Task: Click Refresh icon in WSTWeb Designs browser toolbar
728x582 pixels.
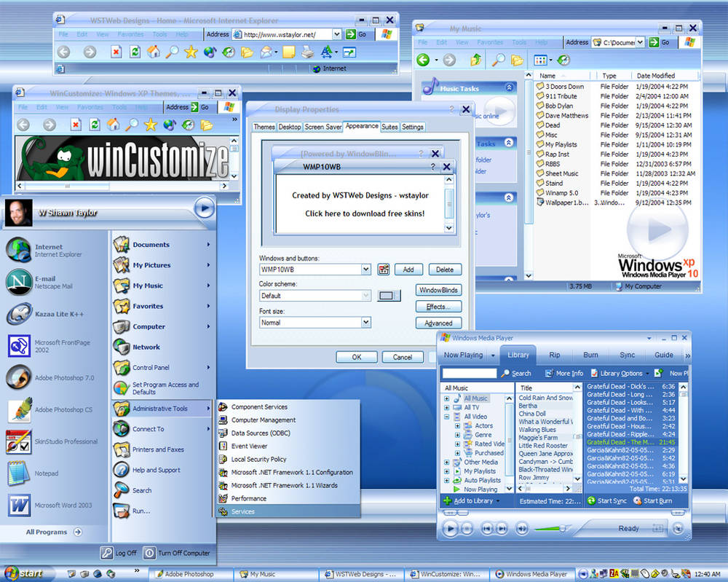Action: coord(135,52)
